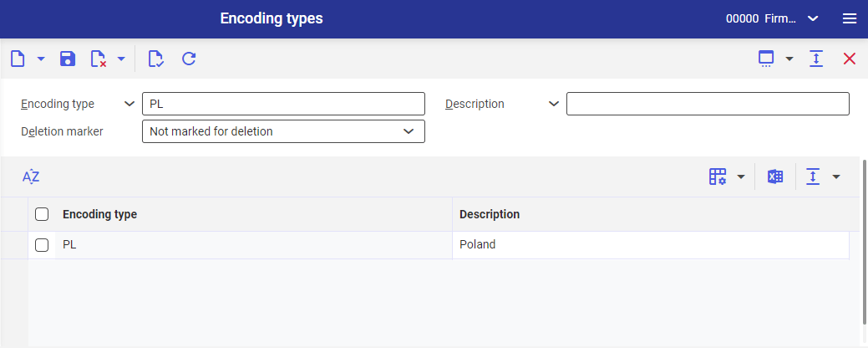868x348 pixels.
Task: Click the delete document icon
Action: pos(99,59)
